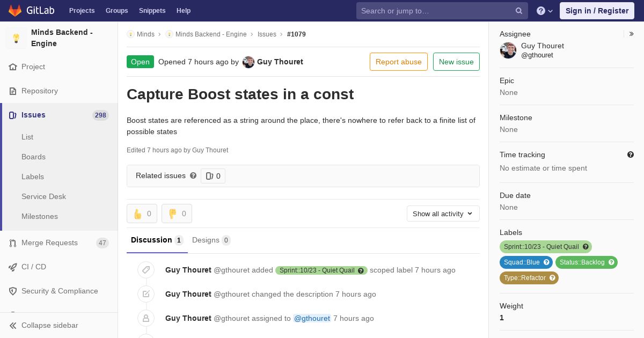Click the Minds Backend lightbulb project avatar
This screenshot has height=338, width=644.
coord(16,38)
